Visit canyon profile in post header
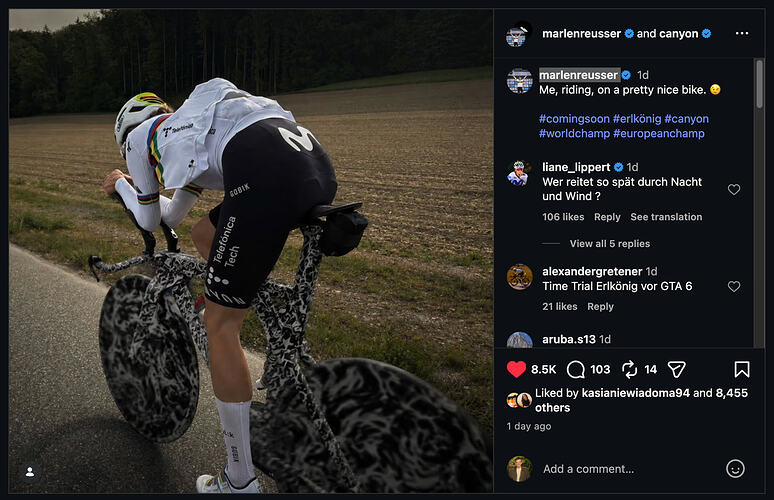The image size is (774, 500). click(680, 34)
